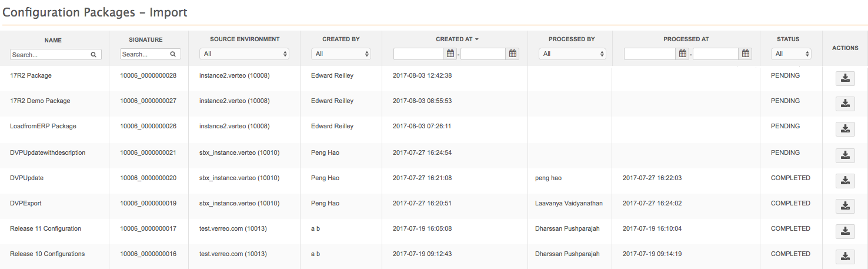
Task: Download the DVPExport package
Action: [x=845, y=206]
